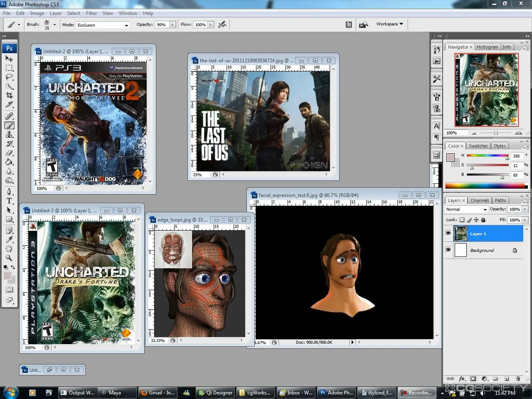Select the Slice tool

9,105
